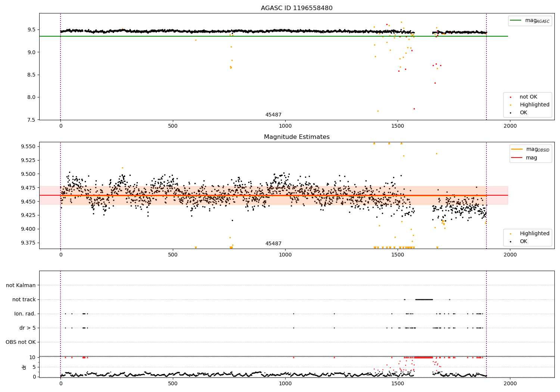Click 'Highlighted' in the top plot legend
Viewport: 560px width, 392px height.
click(x=535, y=105)
